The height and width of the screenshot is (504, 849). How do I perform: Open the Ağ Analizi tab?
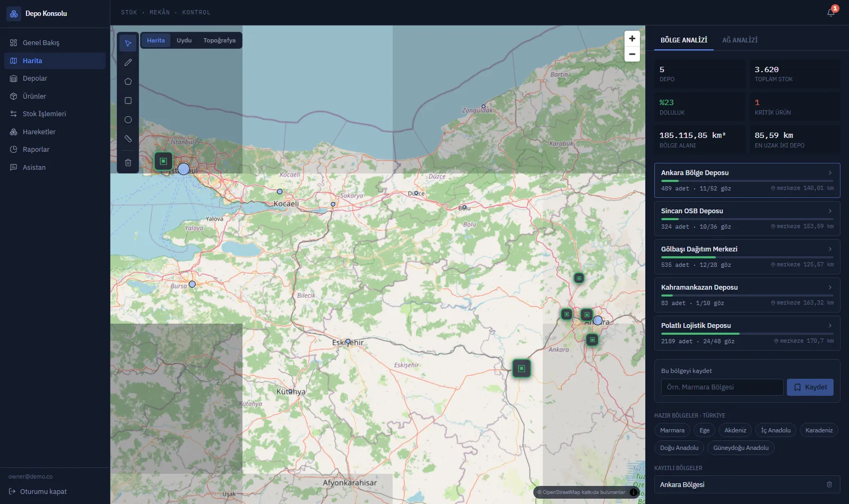[x=740, y=40]
